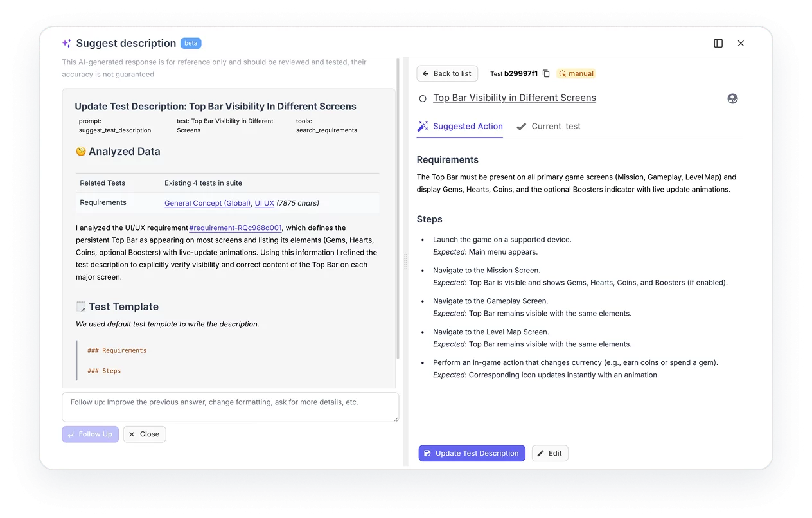Toggle the side panel layout icon
This screenshot has height=518, width=812.
coord(718,43)
